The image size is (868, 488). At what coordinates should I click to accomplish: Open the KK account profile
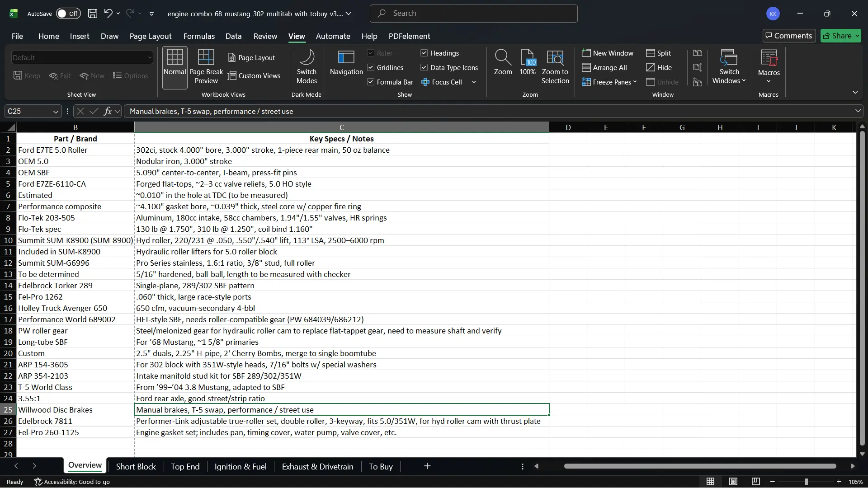click(773, 14)
